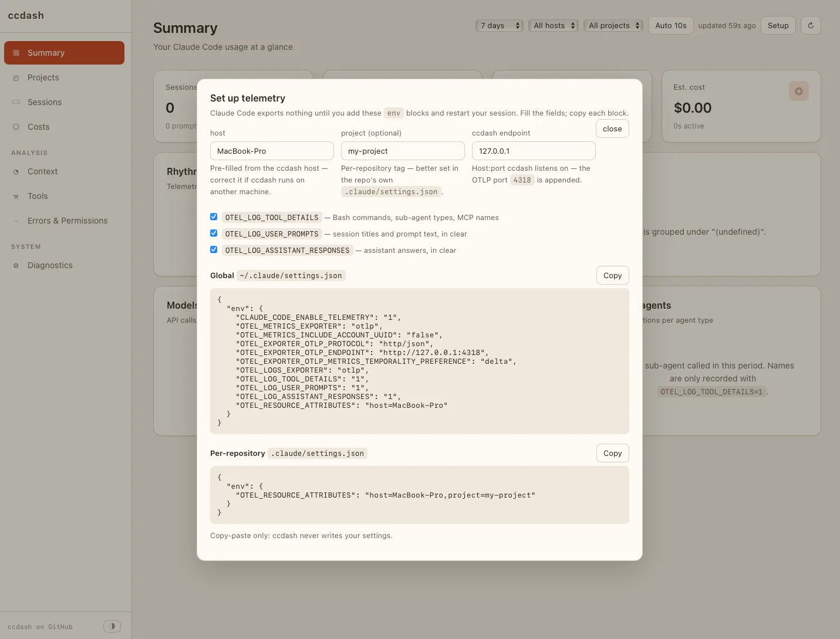Click the Est. cost card coin icon
The height and width of the screenshot is (639, 840).
click(x=799, y=91)
